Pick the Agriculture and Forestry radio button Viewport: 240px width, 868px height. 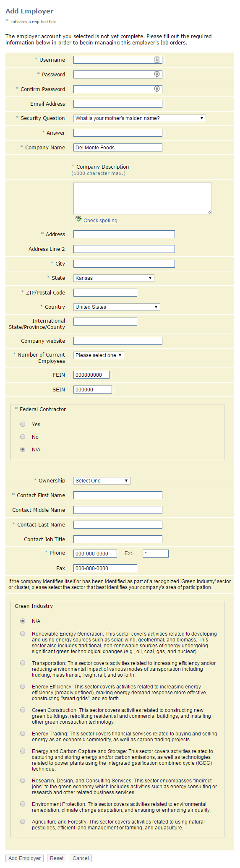23,821
